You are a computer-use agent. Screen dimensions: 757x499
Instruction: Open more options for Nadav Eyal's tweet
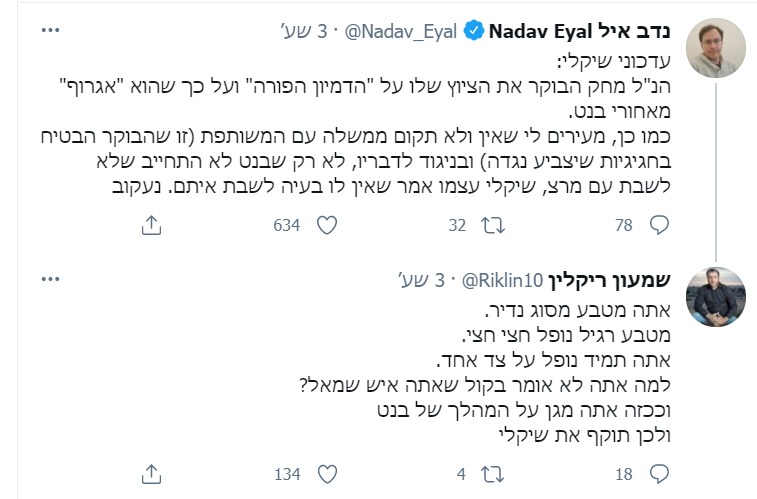click(50, 32)
